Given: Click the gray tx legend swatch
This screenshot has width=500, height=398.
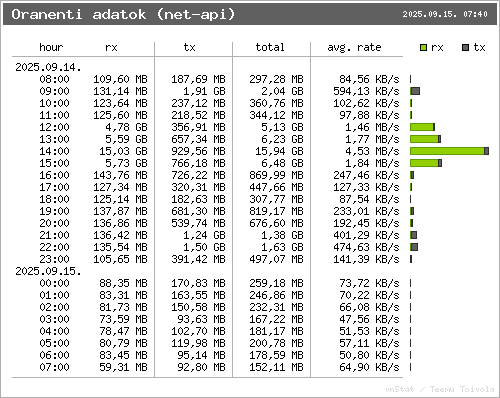Looking at the screenshot, I should click(466, 48).
